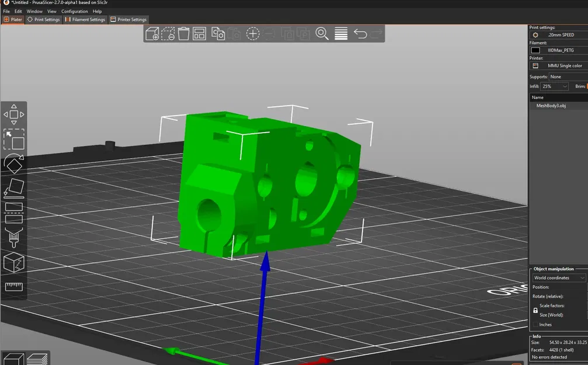588x365 pixels.
Task: Click the Add object toolbar icon
Action: click(x=152, y=34)
